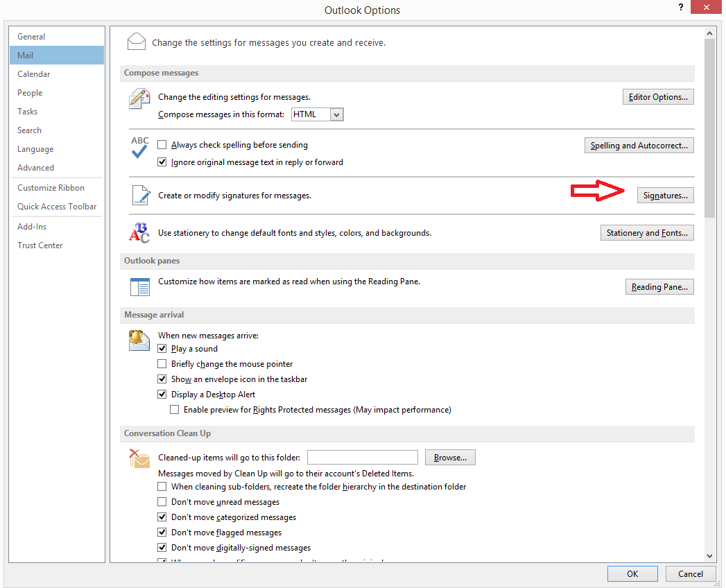Viewport: 726px width, 588px height.
Task: Click the signature pen-on-page icon
Action: click(x=140, y=196)
